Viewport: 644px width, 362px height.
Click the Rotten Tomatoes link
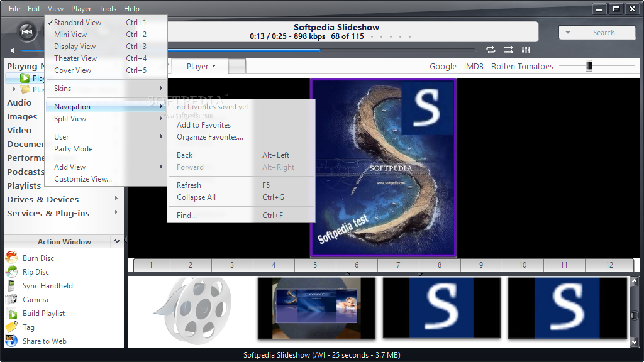click(522, 66)
